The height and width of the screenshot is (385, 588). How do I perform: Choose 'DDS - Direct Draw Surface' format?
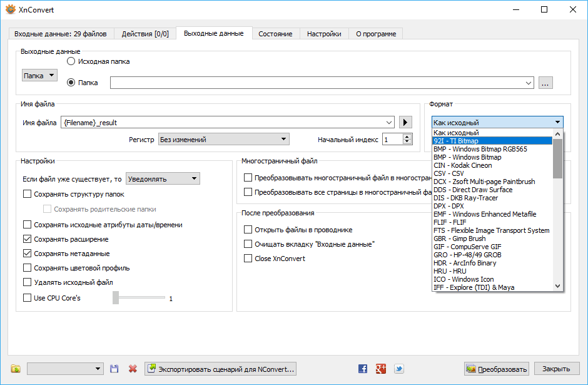point(492,190)
